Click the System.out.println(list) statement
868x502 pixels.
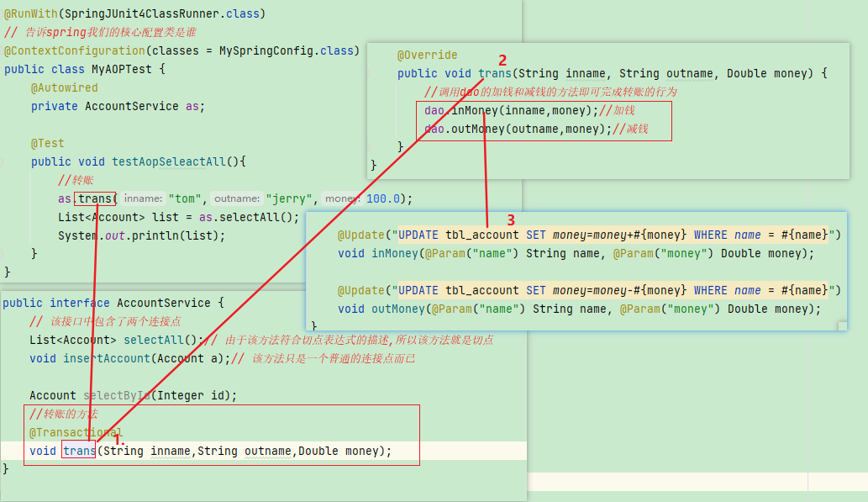[142, 235]
